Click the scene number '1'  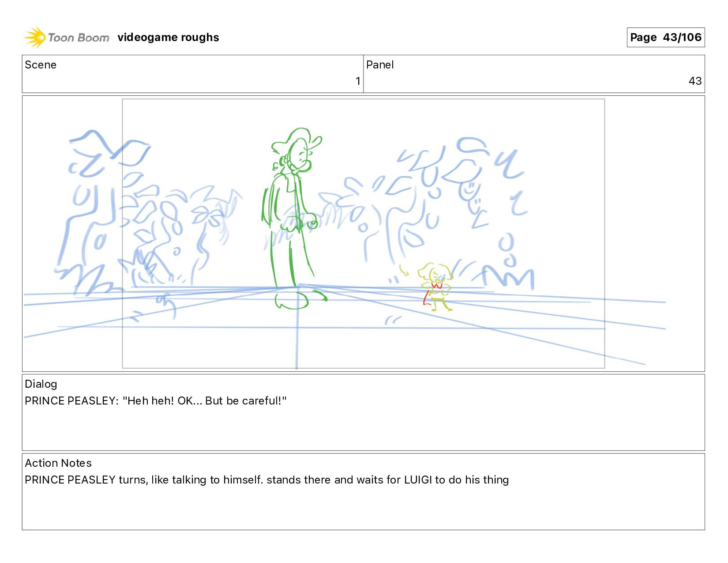[x=358, y=81]
